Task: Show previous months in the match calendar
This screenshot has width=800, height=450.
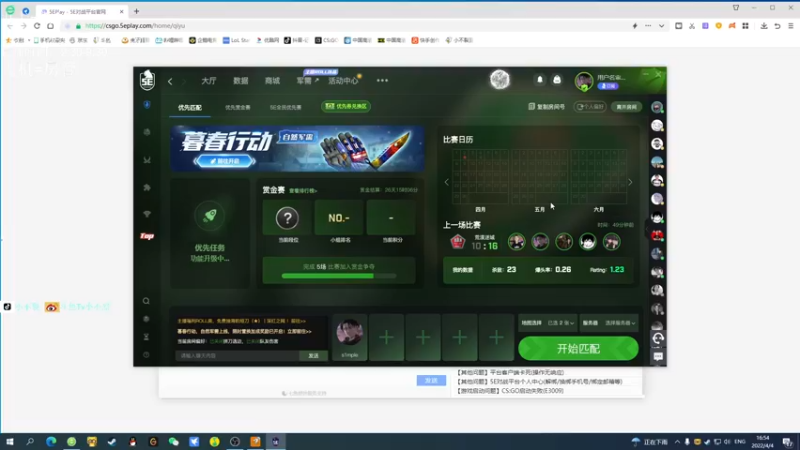Action: 447,182
